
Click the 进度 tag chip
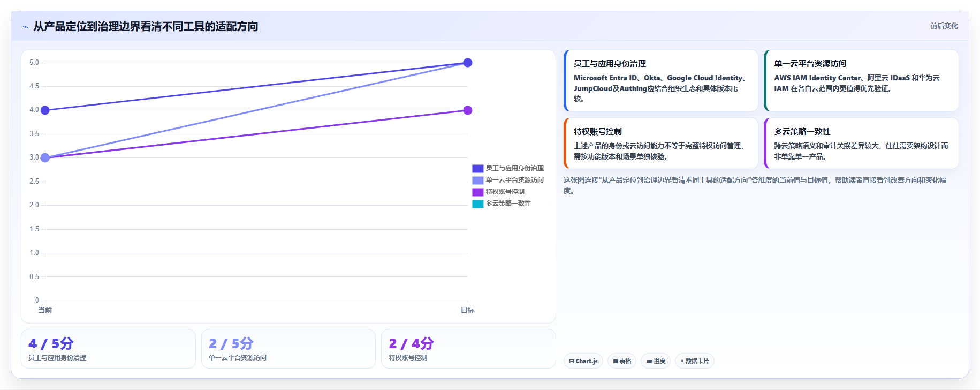pyautogui.click(x=656, y=361)
